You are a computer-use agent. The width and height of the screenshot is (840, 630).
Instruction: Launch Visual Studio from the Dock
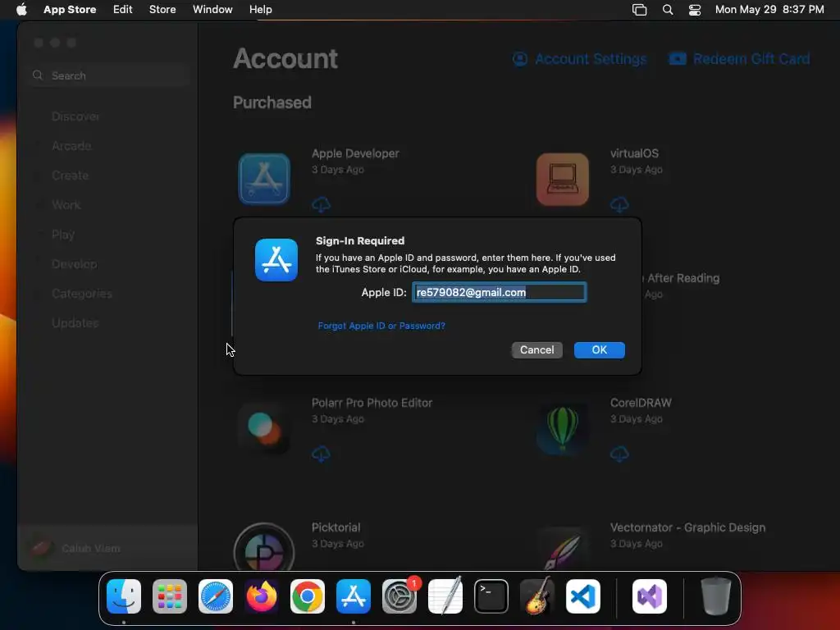pyautogui.click(x=650, y=596)
